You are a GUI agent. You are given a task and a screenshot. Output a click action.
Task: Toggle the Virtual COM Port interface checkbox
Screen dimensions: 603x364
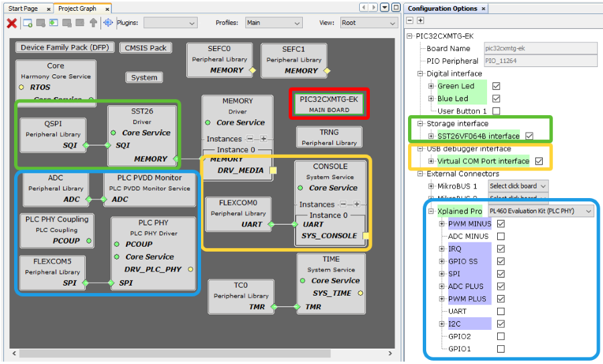(x=539, y=161)
